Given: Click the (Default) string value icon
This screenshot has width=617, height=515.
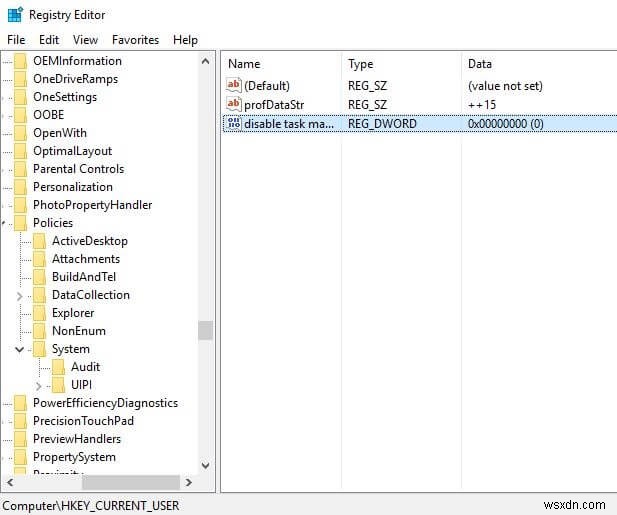Looking at the screenshot, I should point(233,85).
